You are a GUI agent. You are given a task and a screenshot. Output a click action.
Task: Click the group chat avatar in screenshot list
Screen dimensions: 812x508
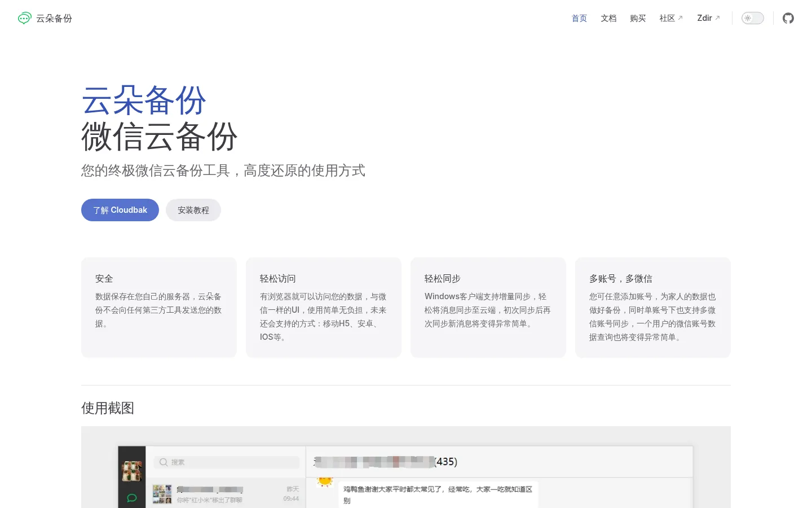[x=162, y=494]
